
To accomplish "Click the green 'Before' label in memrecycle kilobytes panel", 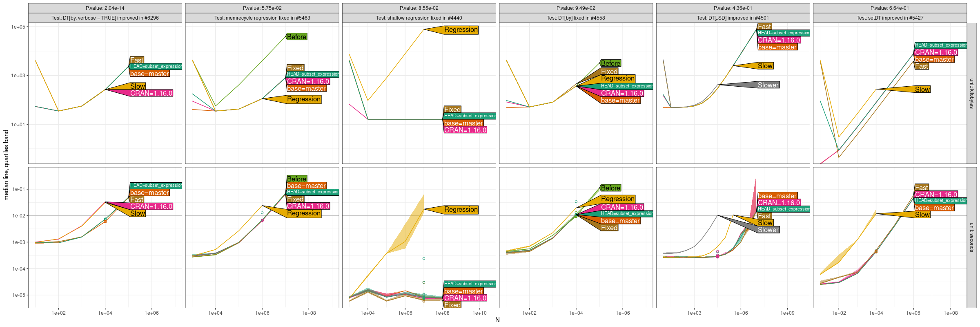I will [x=296, y=37].
